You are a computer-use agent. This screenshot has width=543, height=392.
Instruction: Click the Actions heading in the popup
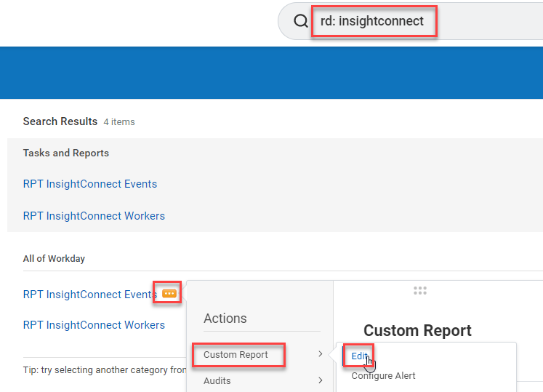(x=225, y=319)
